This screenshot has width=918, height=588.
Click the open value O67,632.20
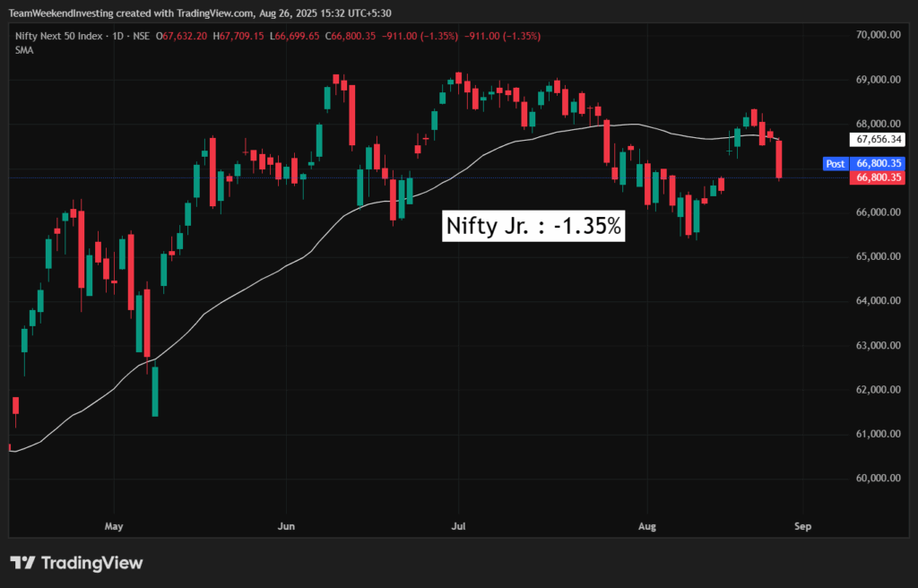tap(181, 37)
